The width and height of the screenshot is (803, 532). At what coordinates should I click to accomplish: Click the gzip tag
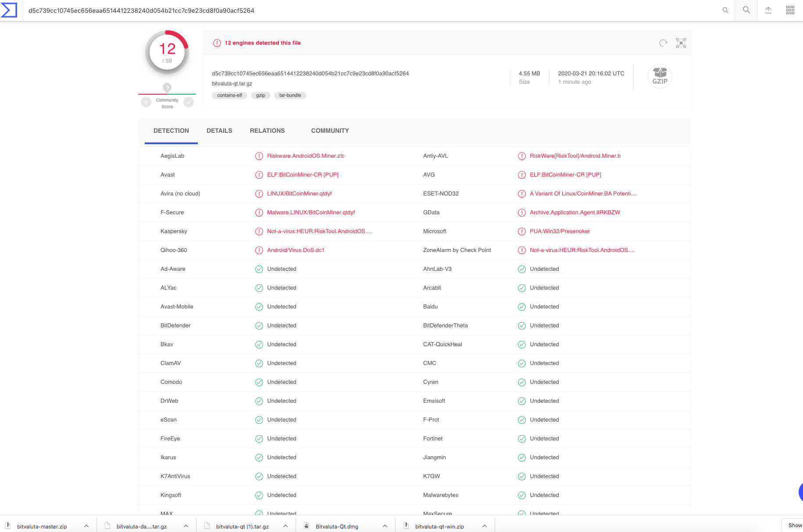tap(261, 96)
